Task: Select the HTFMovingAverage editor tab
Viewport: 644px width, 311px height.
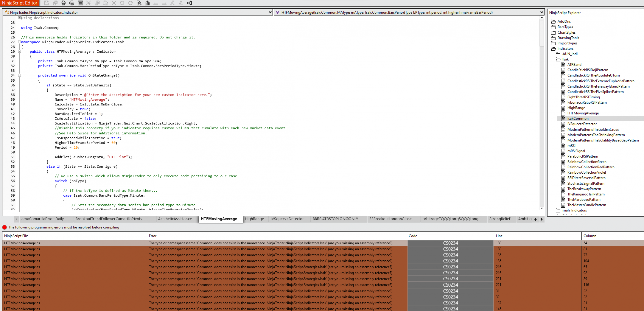Action: coord(219,219)
